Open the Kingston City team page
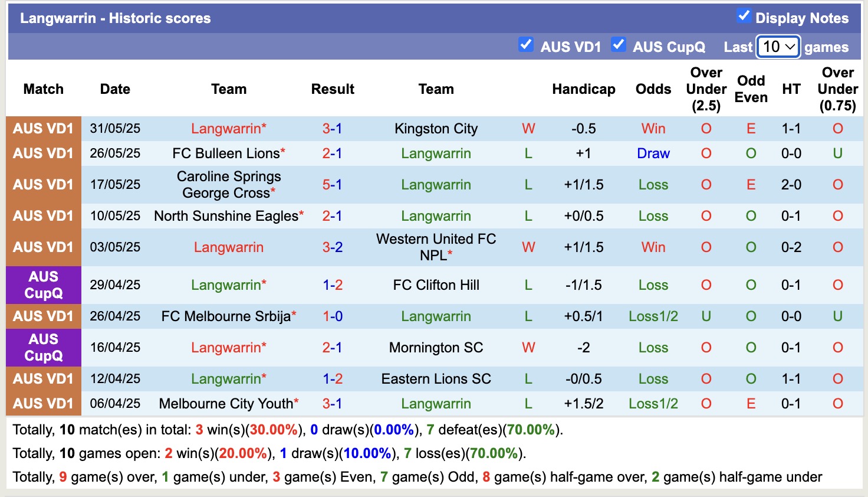The width and height of the screenshot is (868, 497). (436, 128)
